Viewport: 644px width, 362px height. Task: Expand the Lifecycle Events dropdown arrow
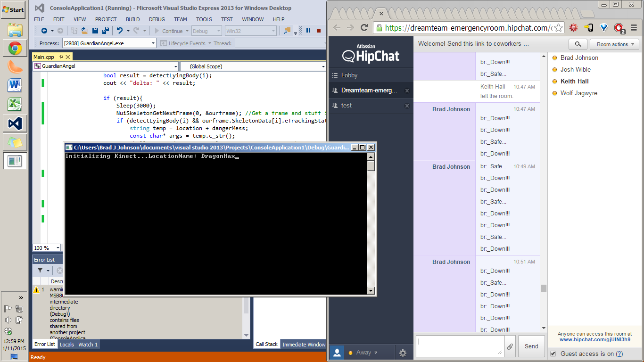point(209,43)
